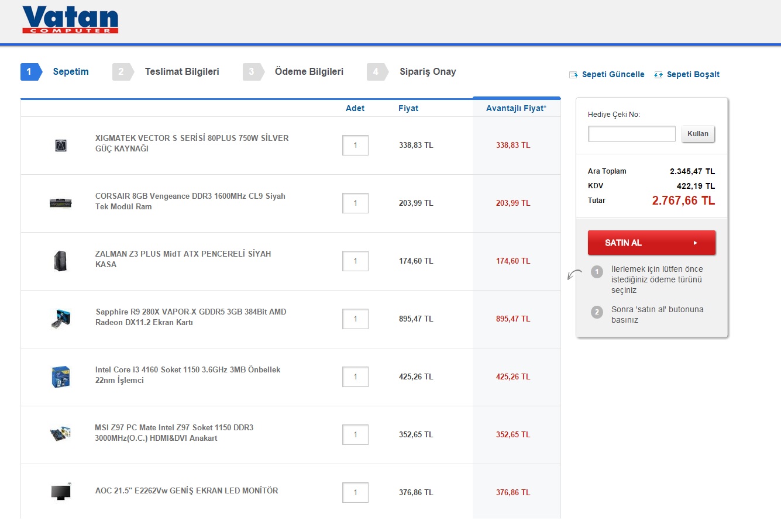The image size is (781, 532).
Task: Click the Sepeti Boşalt empty-cart icon
Action: pos(658,75)
